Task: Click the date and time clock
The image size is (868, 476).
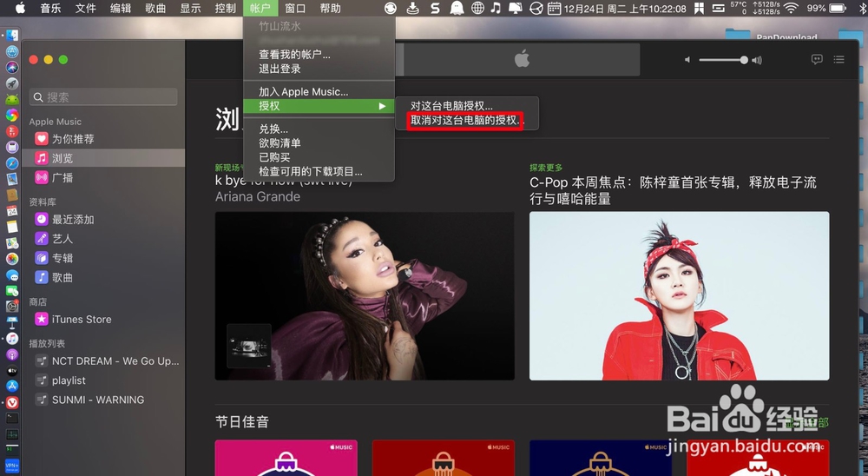Action: pyautogui.click(x=625, y=9)
